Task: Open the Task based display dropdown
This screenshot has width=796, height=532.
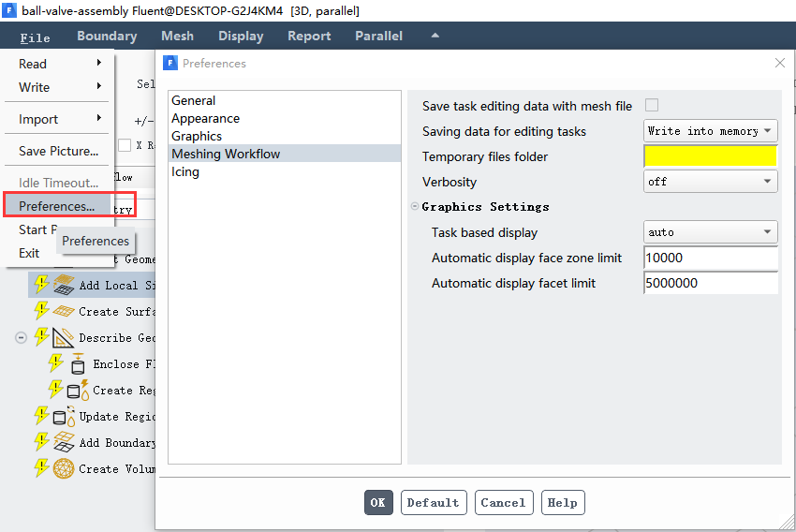Action: point(710,232)
